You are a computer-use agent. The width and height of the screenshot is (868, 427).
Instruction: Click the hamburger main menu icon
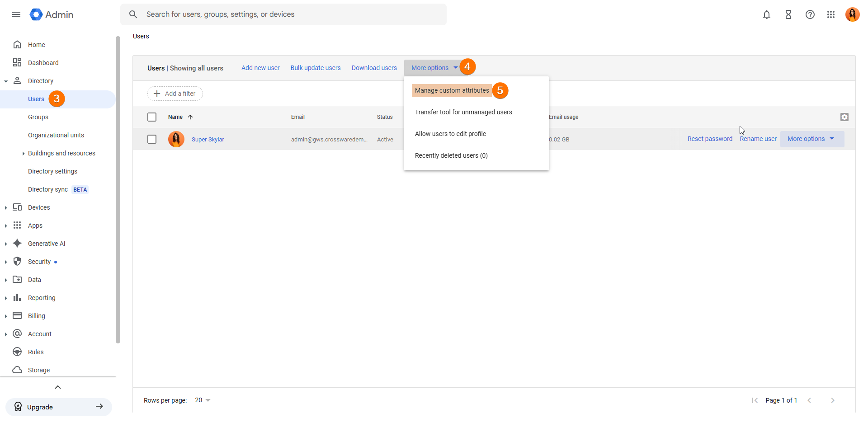point(16,14)
